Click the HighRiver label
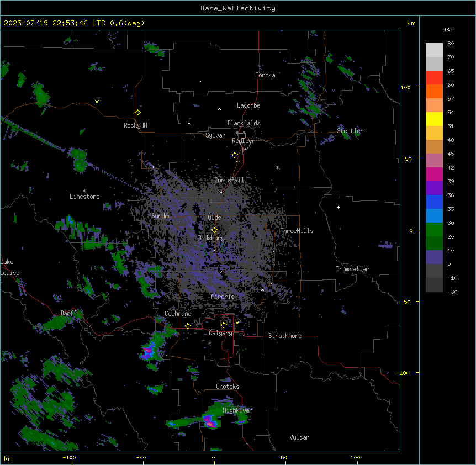The image size is (476, 465). click(237, 410)
